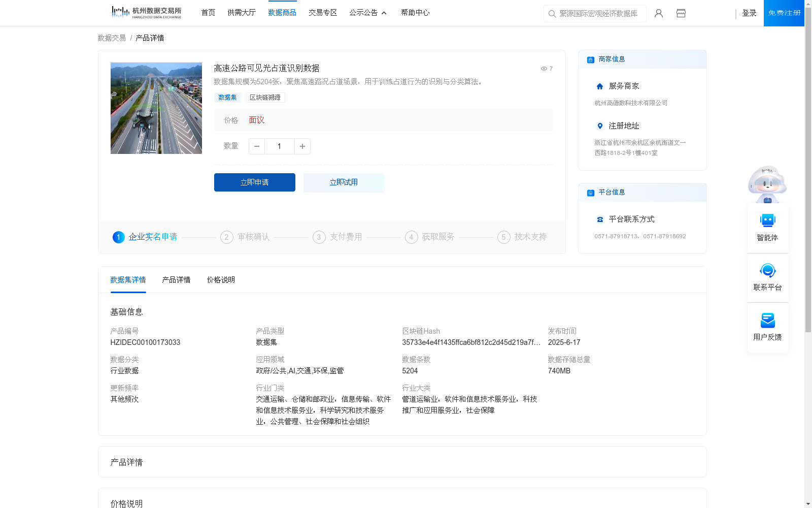Click the 区块链溯源 tag

click(265, 98)
